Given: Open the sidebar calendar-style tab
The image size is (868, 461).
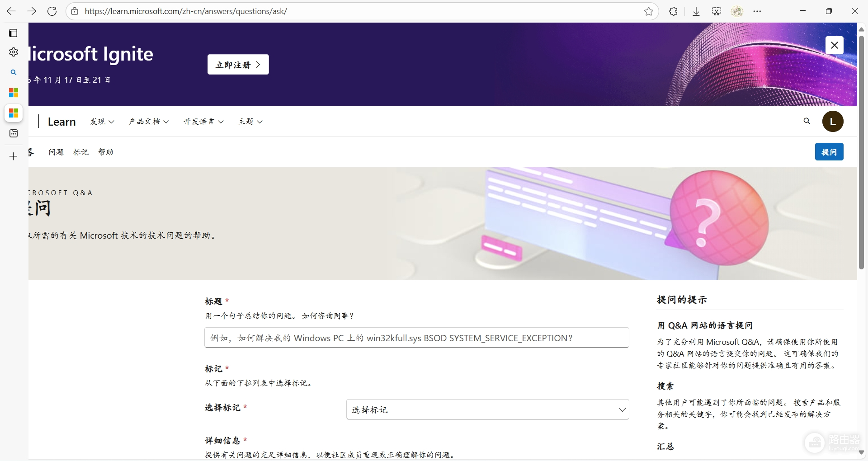Looking at the screenshot, I should click(14, 133).
